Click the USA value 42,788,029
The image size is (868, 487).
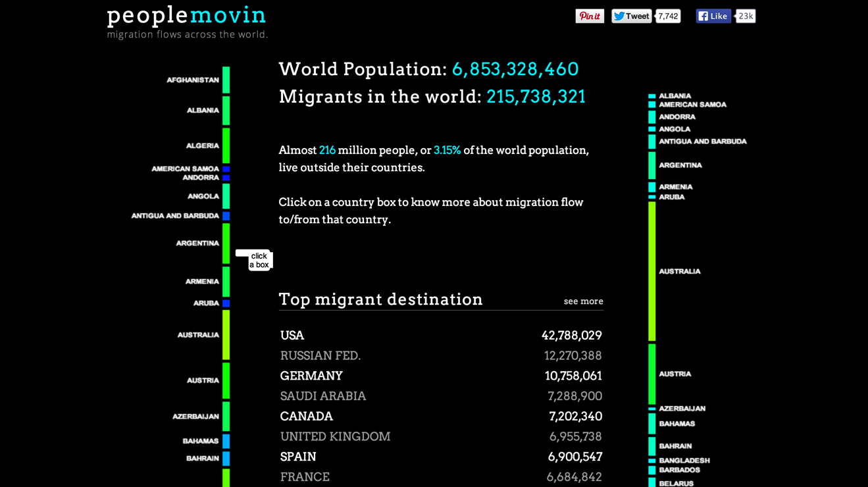tap(572, 336)
